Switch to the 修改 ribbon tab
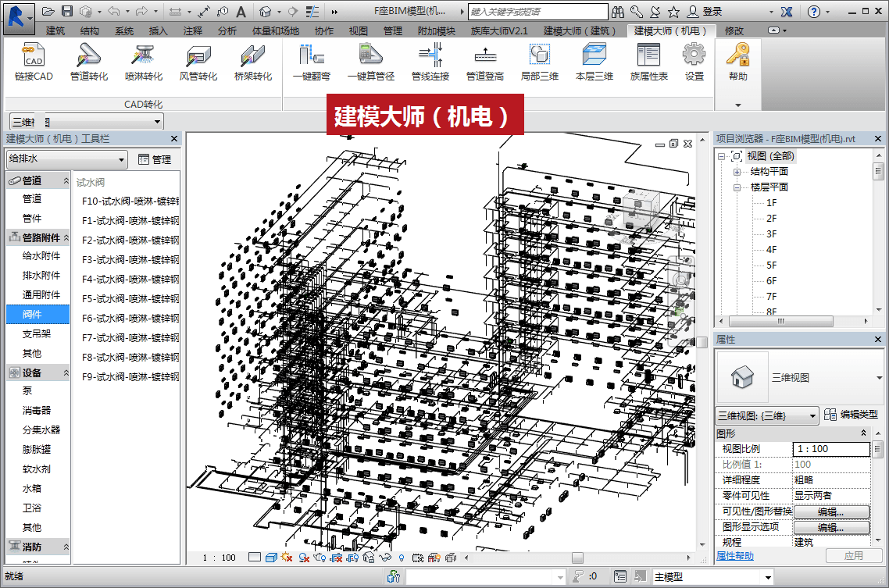The image size is (889, 588). coord(734,30)
